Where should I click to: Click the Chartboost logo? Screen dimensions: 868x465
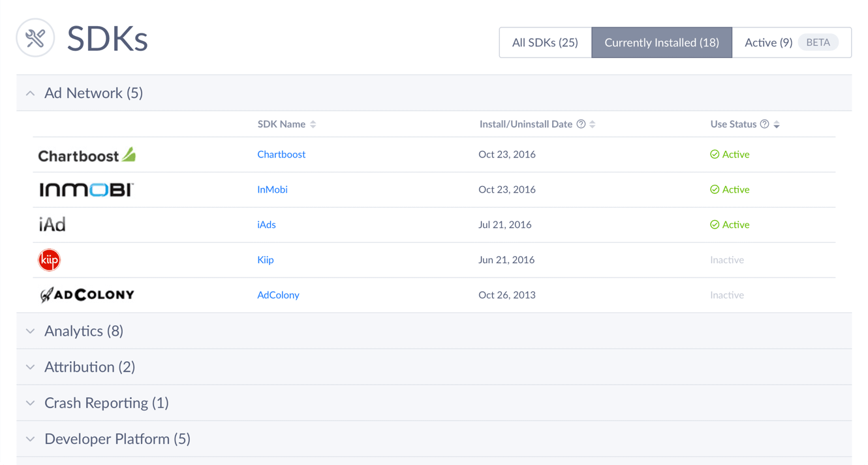coord(87,155)
